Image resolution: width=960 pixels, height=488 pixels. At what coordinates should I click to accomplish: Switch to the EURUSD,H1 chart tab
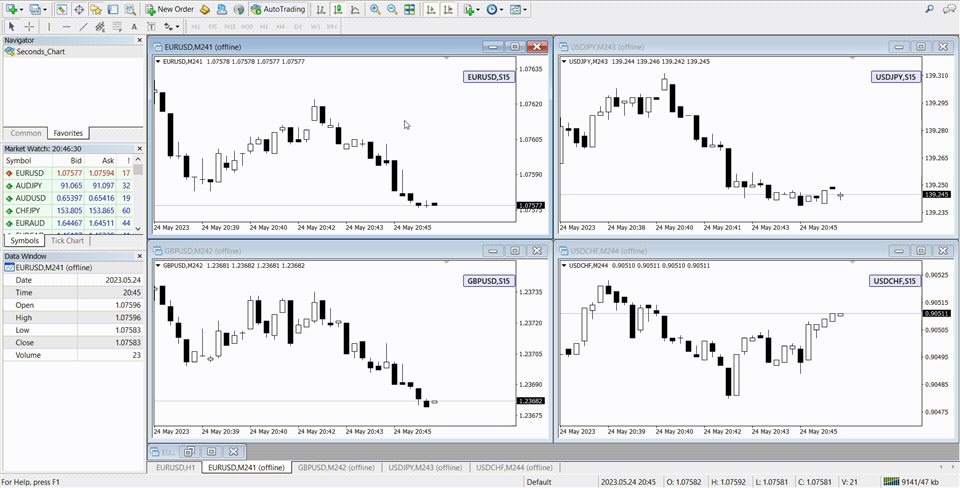175,467
